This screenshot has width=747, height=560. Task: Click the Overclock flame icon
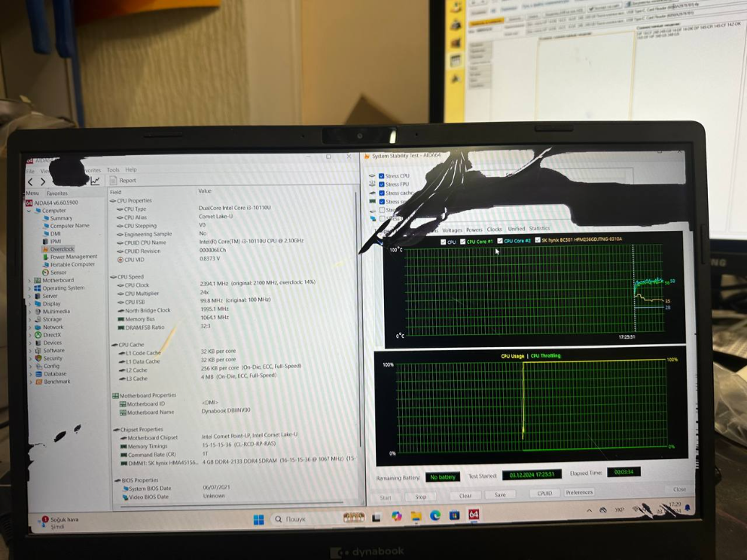45,249
